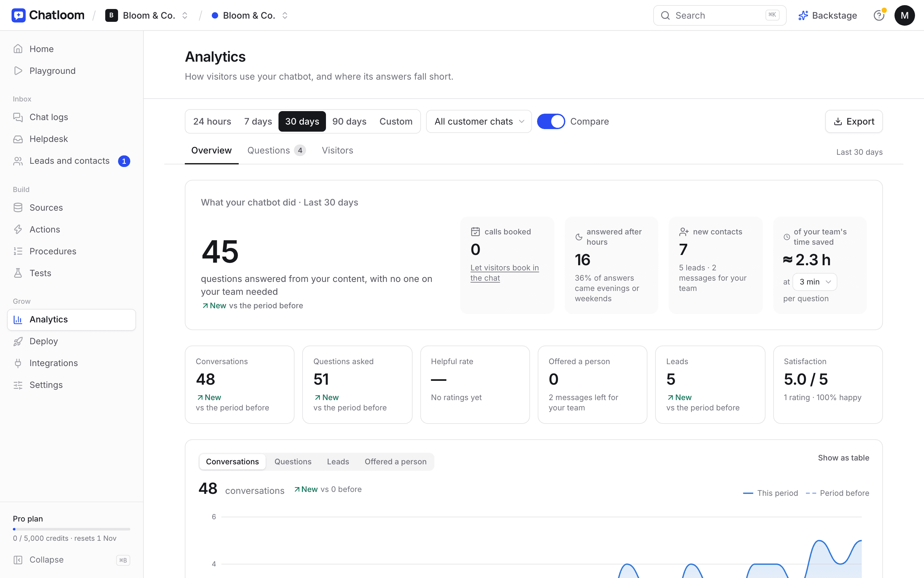Select the 30 days range

coord(302,122)
